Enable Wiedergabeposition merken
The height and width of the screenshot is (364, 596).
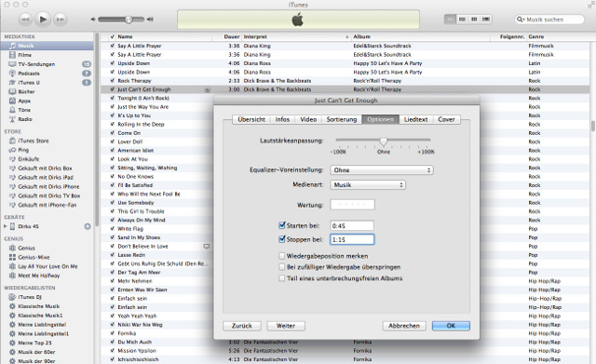(x=281, y=256)
